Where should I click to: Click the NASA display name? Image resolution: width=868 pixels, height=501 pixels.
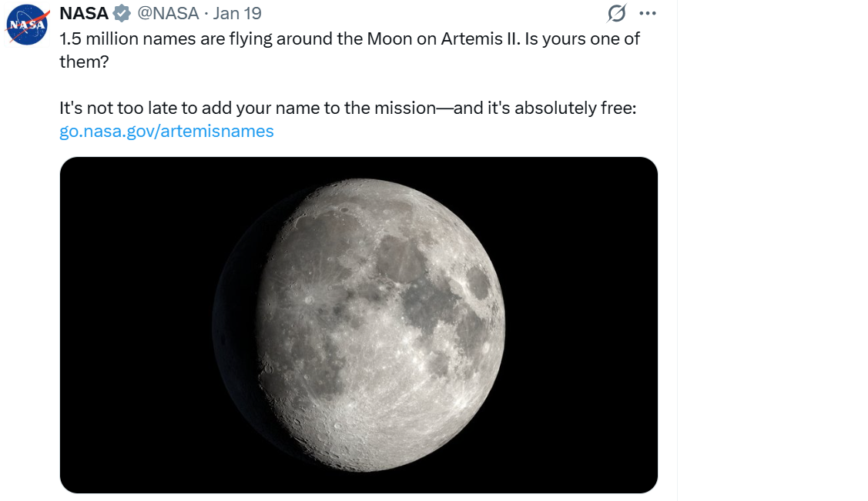click(84, 13)
